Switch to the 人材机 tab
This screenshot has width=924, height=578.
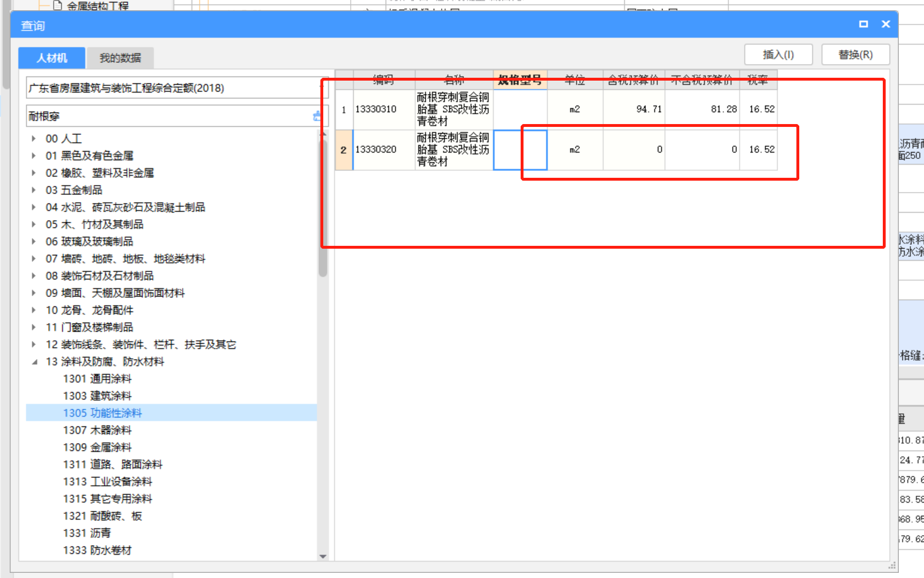pyautogui.click(x=52, y=58)
